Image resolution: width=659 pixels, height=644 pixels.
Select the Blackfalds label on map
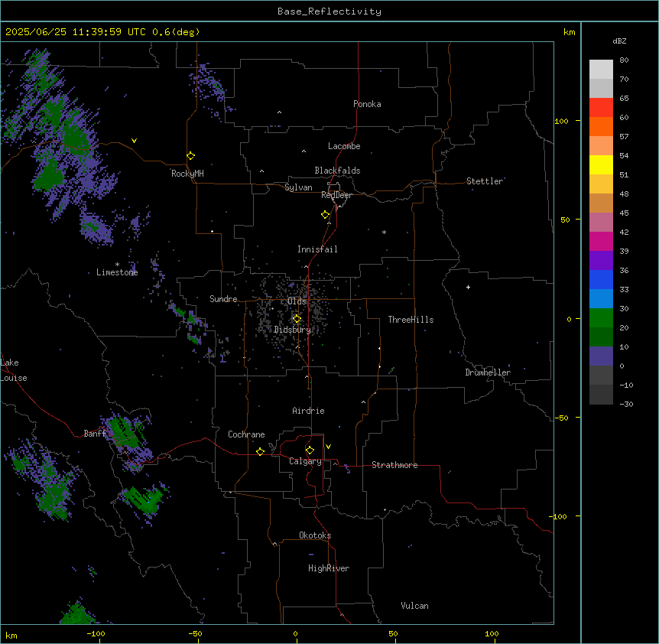pyautogui.click(x=337, y=171)
